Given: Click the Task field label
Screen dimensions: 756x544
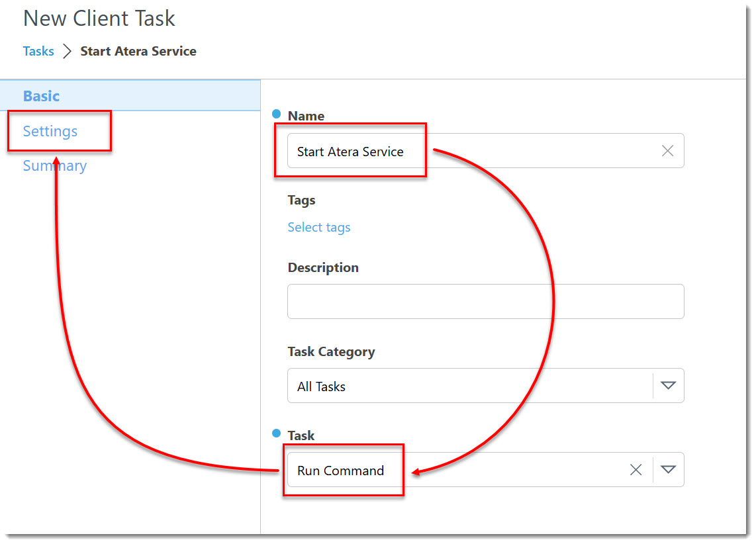Looking at the screenshot, I should 301,435.
